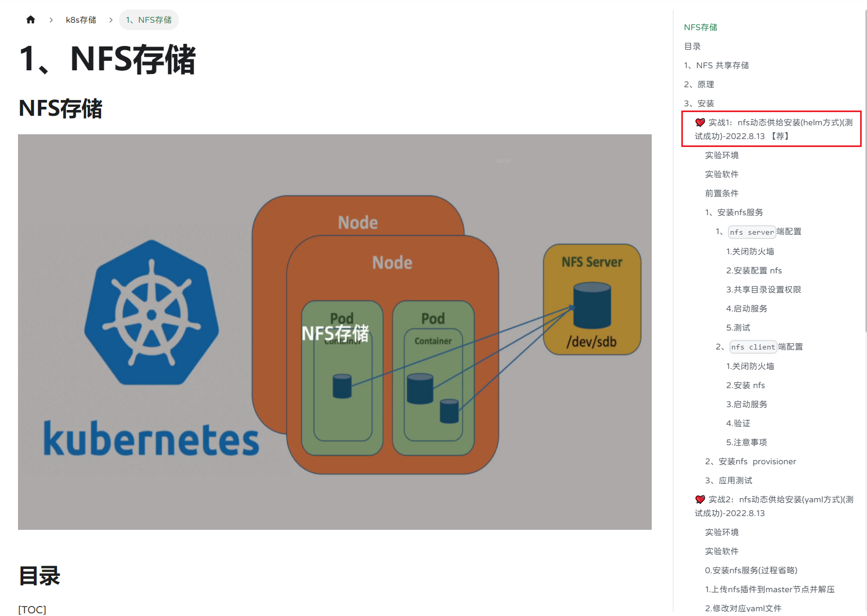Jump to 5.测试 outline entry

pyautogui.click(x=738, y=328)
